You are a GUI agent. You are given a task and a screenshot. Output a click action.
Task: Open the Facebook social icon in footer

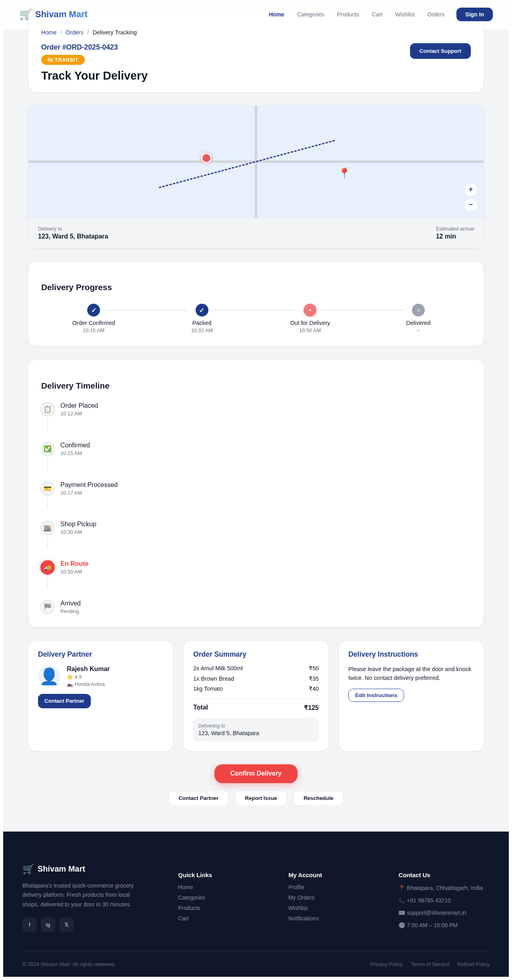pyautogui.click(x=30, y=925)
